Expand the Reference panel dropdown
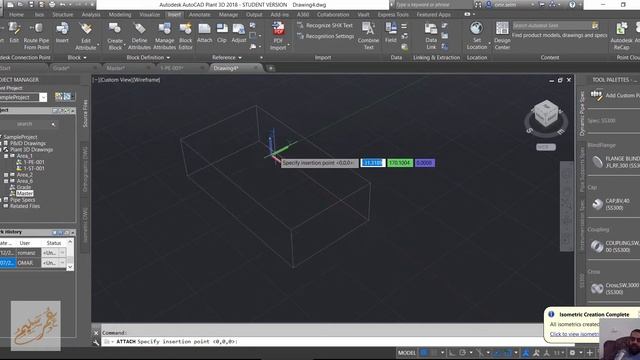Screen dimensions: 640x360 click(x=227, y=58)
